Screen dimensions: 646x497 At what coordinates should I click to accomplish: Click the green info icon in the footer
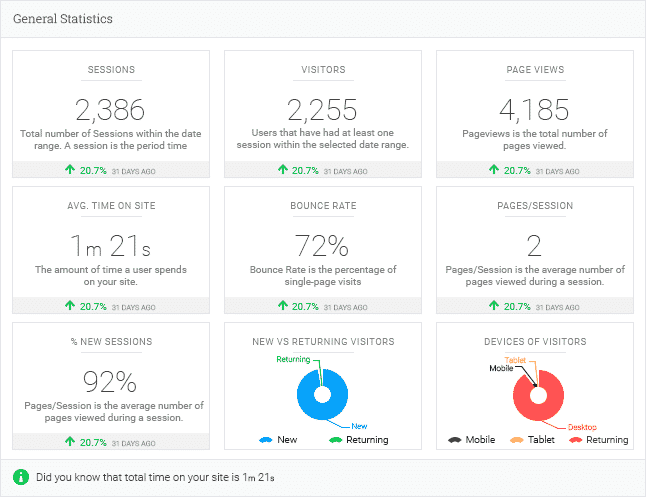pos(21,477)
